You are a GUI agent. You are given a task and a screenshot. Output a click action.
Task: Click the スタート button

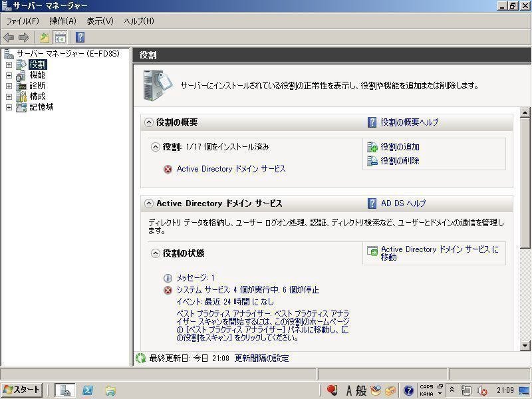pos(21,390)
